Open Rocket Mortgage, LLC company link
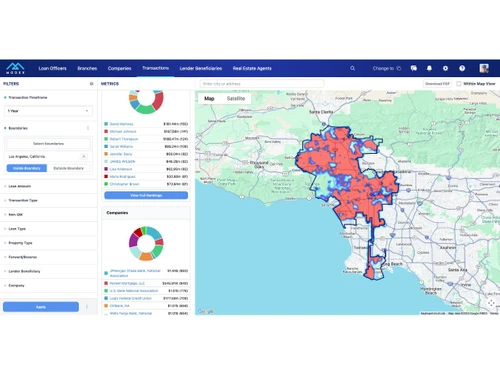500x375 pixels. [x=127, y=283]
